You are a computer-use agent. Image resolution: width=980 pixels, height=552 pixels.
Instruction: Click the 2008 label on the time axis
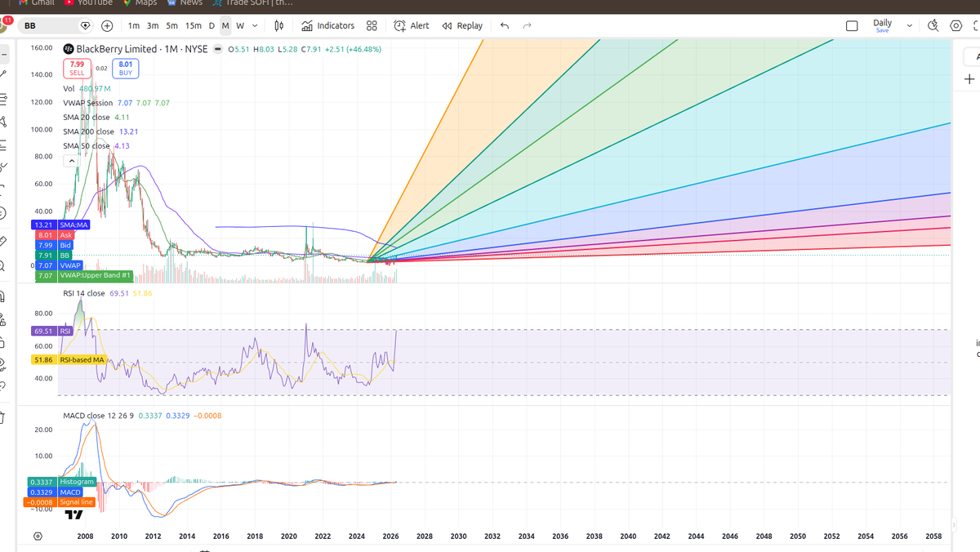(x=85, y=536)
